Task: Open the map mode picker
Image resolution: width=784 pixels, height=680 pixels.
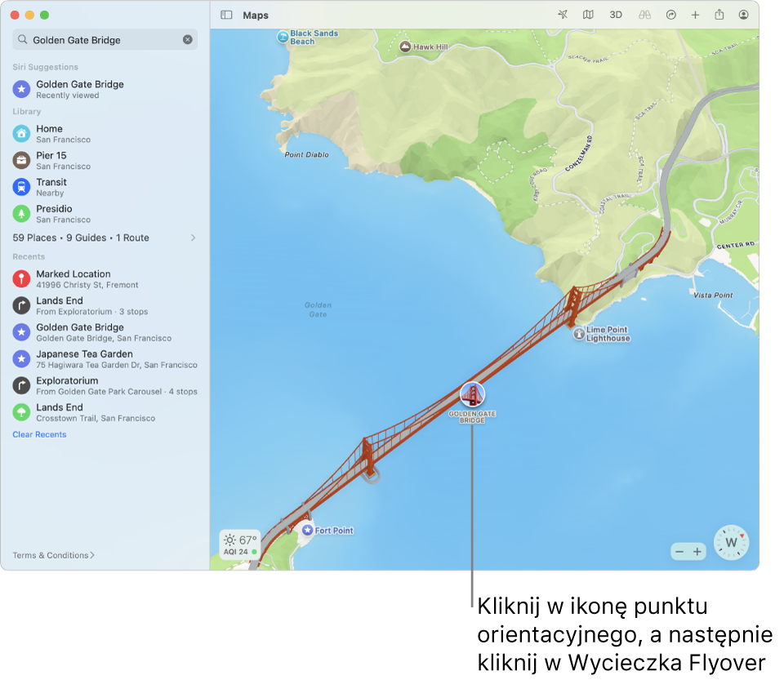Action: coord(588,15)
